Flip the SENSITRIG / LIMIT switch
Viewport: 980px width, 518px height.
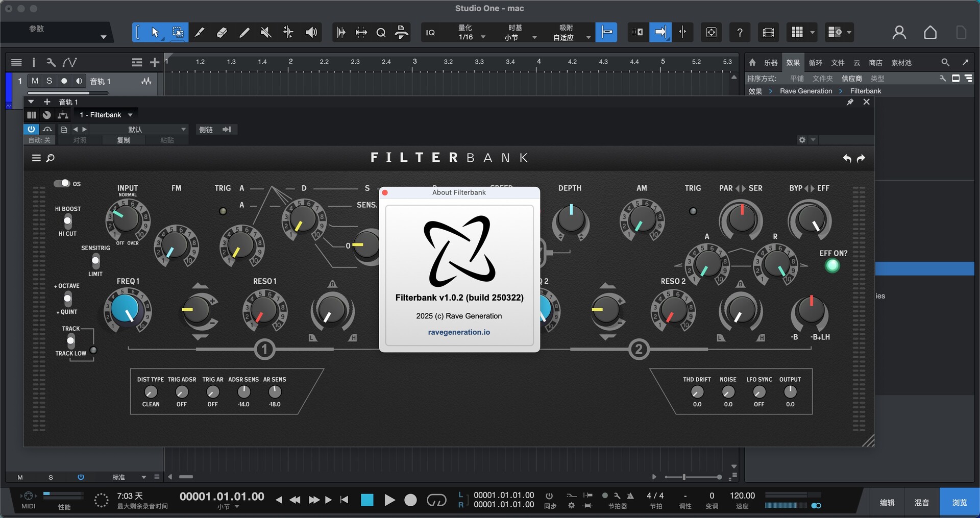click(x=95, y=261)
